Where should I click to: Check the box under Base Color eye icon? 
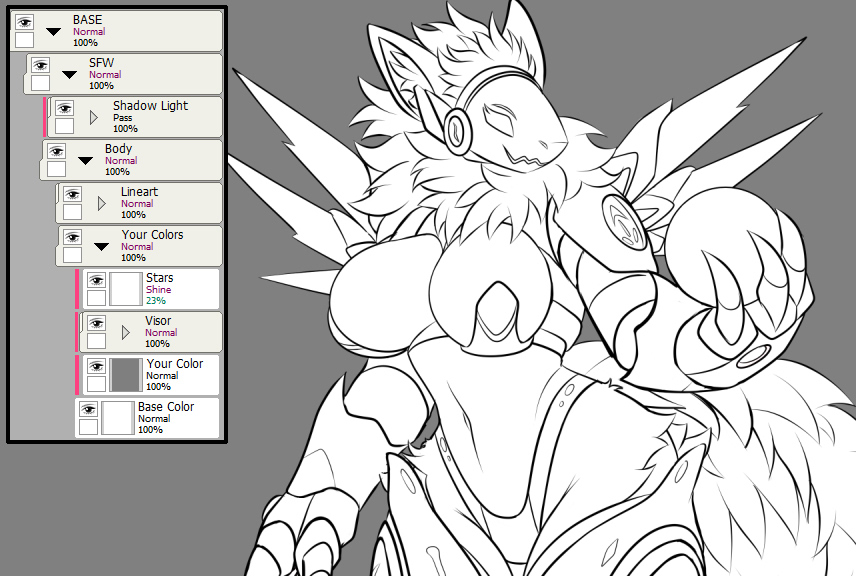(88, 427)
